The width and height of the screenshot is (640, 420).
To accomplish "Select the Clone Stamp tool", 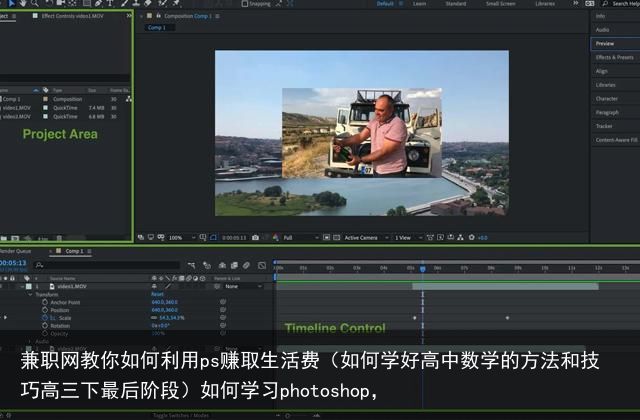I will coord(136,3).
